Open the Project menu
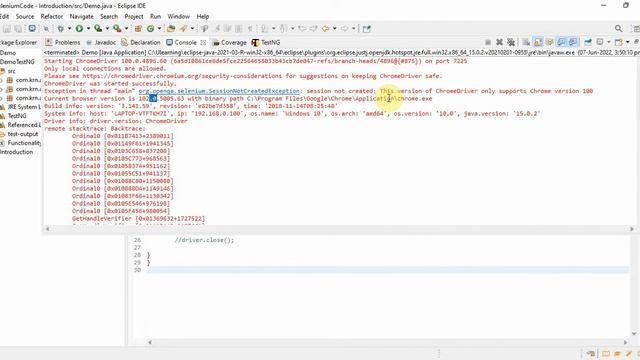Viewport: 640px width, 360px height. point(134,16)
